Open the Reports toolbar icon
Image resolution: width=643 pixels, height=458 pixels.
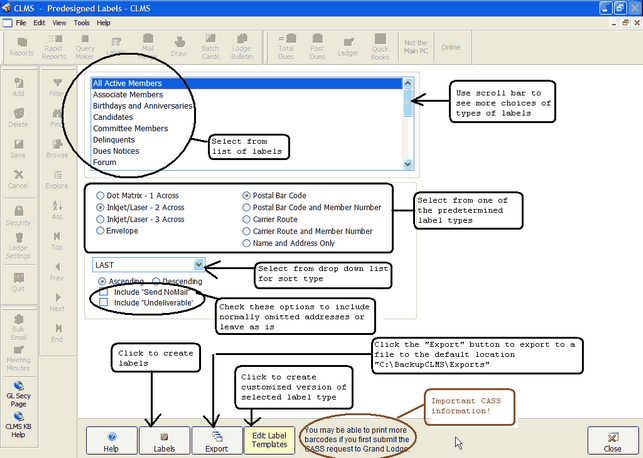pos(21,46)
